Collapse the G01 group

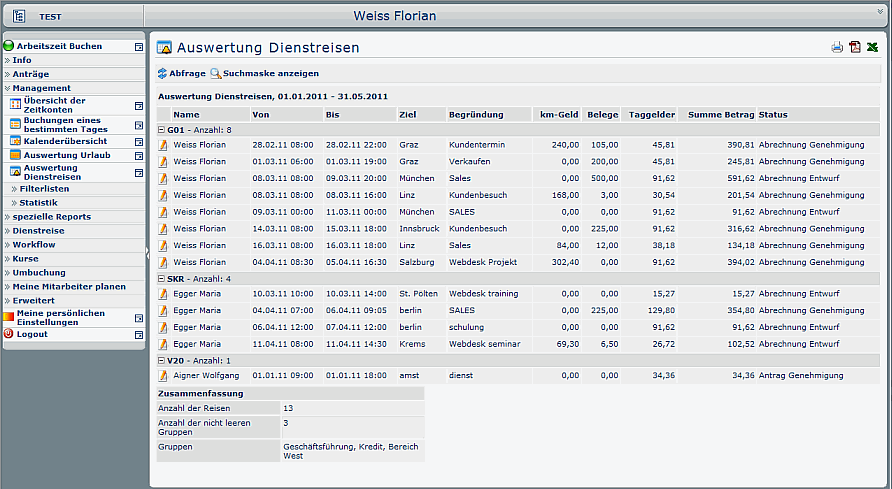pos(162,130)
